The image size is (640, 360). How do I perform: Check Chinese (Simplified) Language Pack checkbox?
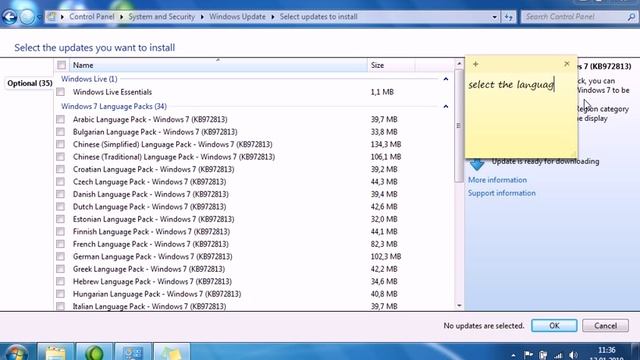click(61, 144)
